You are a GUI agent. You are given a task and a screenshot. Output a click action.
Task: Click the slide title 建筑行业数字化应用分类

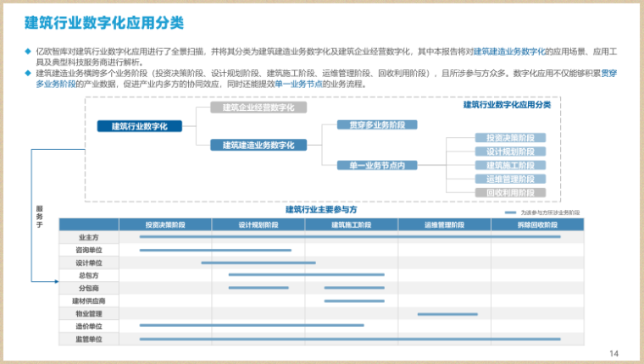[104, 22]
